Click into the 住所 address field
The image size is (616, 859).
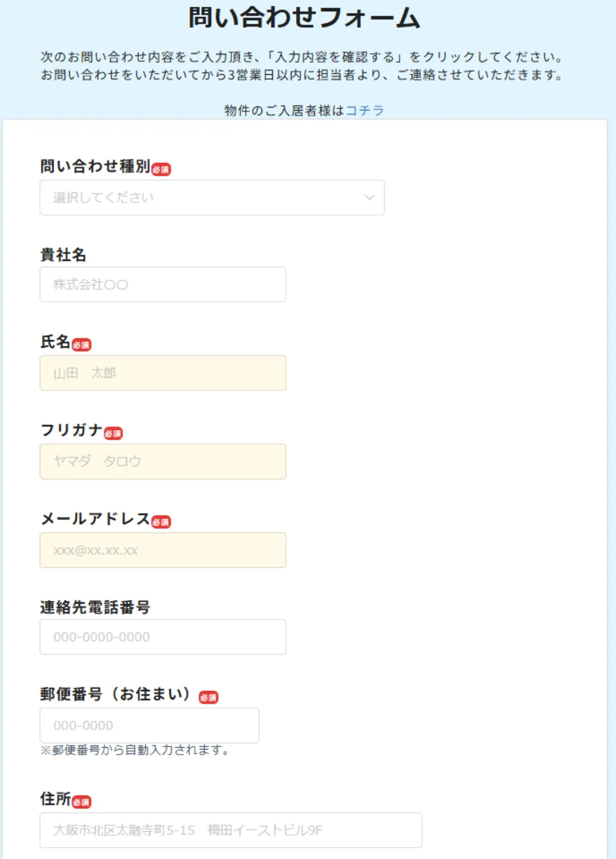coord(231,830)
